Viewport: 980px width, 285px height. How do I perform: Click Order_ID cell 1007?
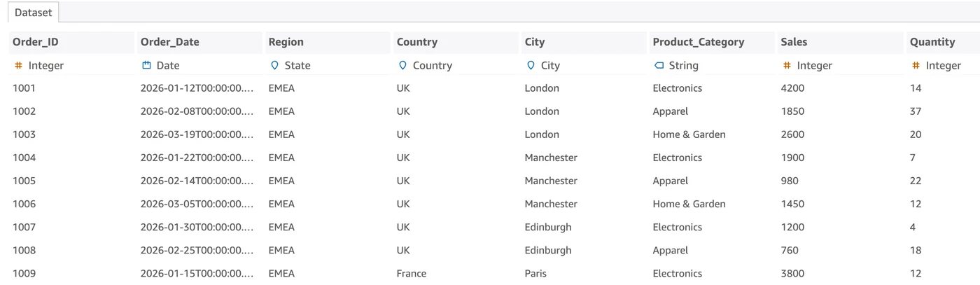pos(24,227)
